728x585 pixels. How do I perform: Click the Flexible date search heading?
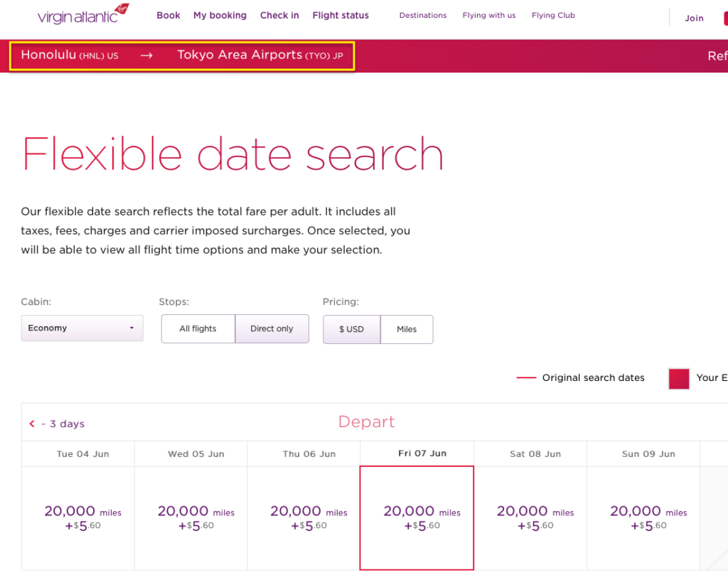(232, 154)
